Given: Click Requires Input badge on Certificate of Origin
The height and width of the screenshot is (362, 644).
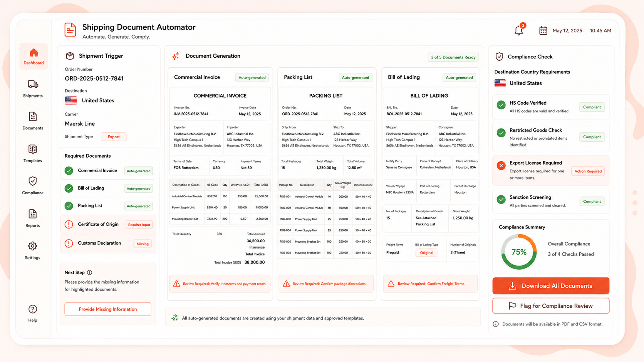Looking at the screenshot, I should 139,225.
